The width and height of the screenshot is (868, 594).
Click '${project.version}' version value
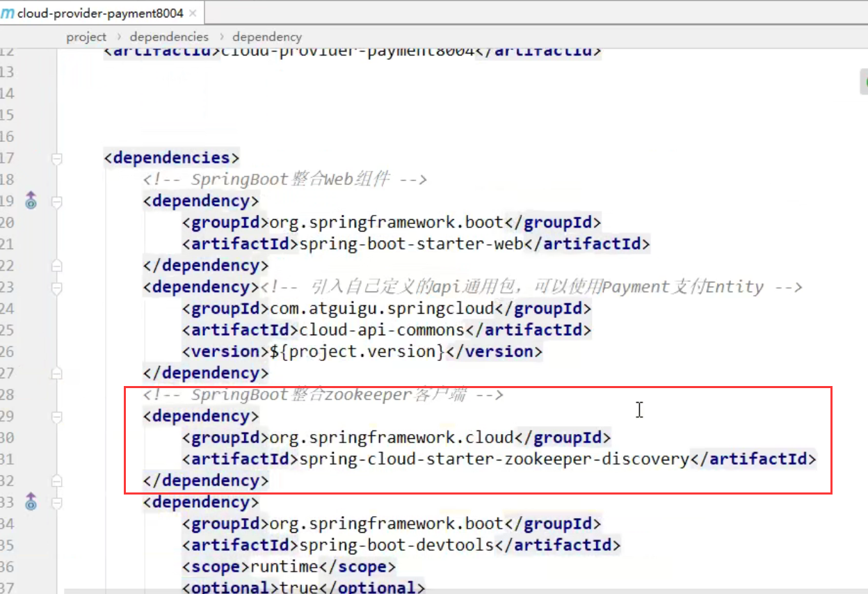[357, 352]
